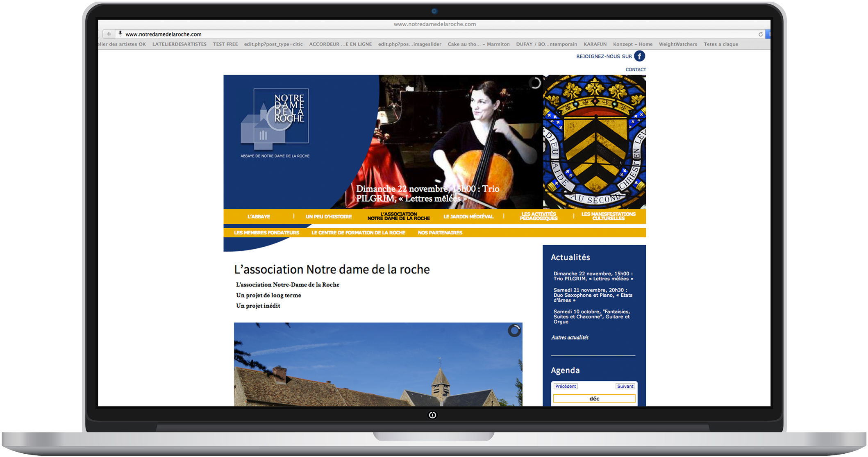Click the loading spinner on abbey photo
Image resolution: width=868 pixels, height=457 pixels.
(x=514, y=330)
